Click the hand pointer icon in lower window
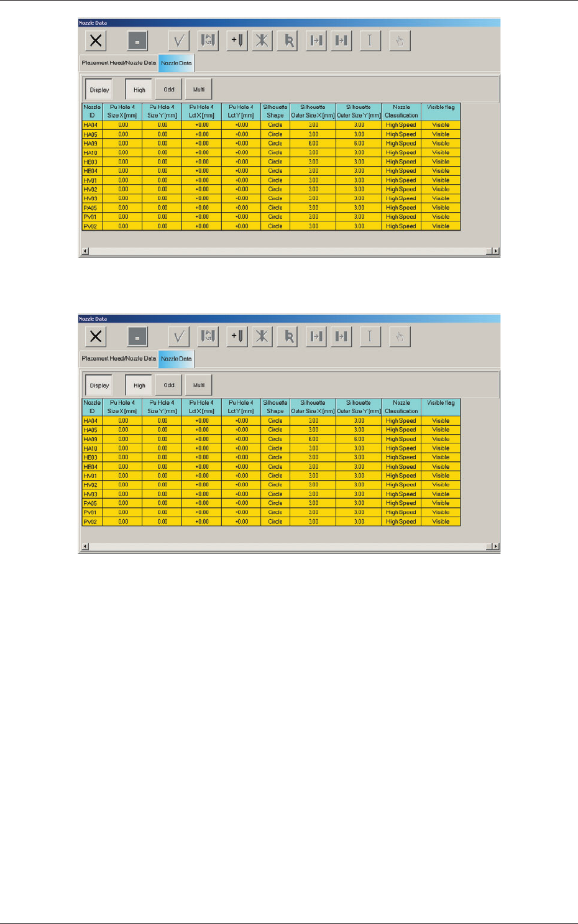Screen dimensions: 578x924 click(400, 336)
